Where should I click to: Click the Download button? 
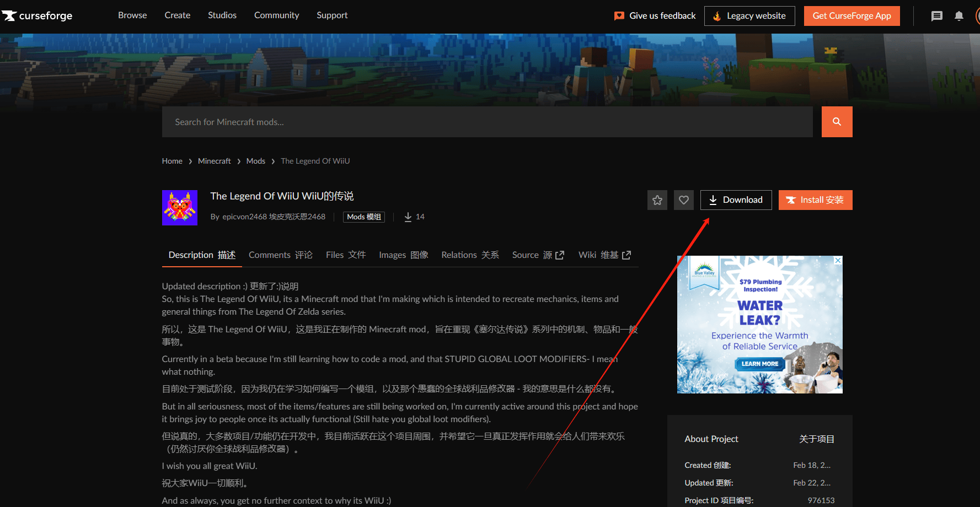click(x=736, y=200)
